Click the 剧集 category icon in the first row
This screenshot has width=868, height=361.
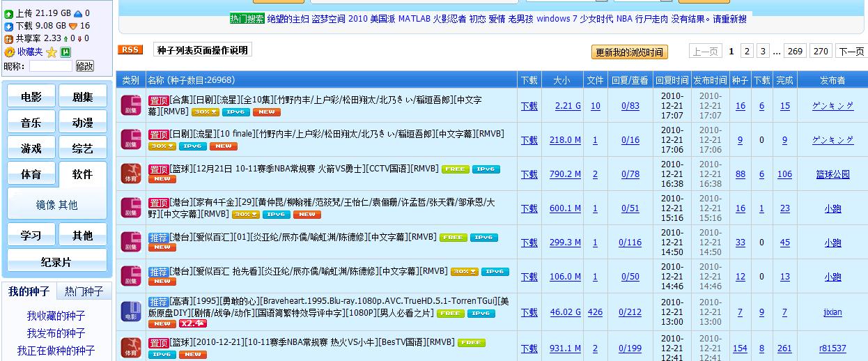131,106
